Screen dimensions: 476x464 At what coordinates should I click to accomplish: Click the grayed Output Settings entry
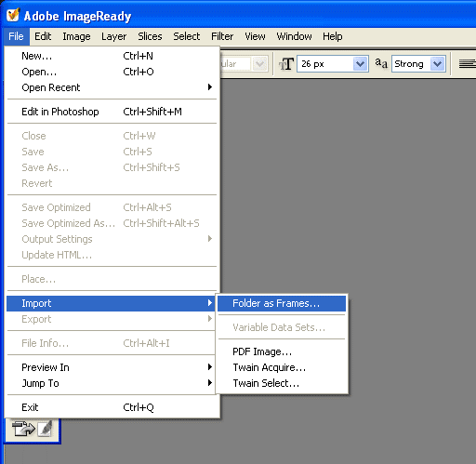(112, 239)
